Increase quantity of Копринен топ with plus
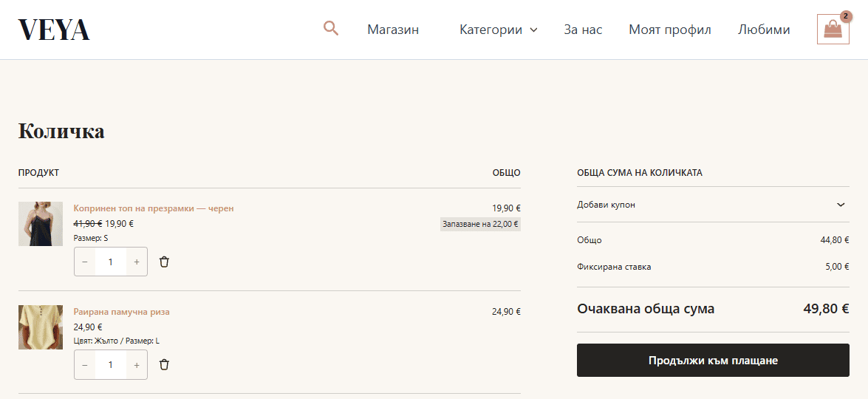 pyautogui.click(x=137, y=262)
